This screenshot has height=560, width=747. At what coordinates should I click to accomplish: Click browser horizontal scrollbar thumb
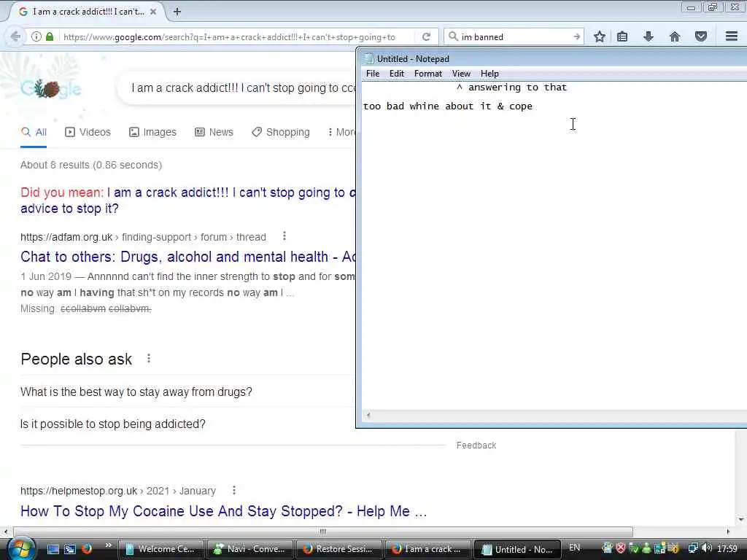[x=323, y=532]
